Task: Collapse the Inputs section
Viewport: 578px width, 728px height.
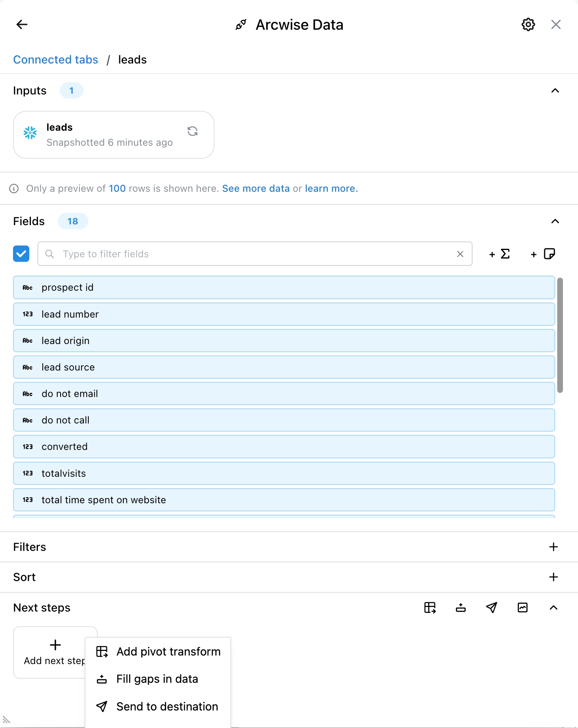Action: pyautogui.click(x=555, y=90)
